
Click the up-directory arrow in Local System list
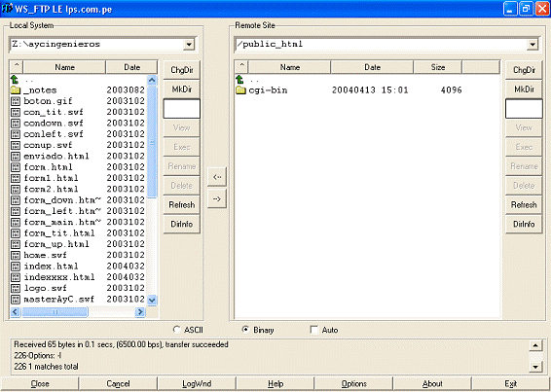(15, 79)
